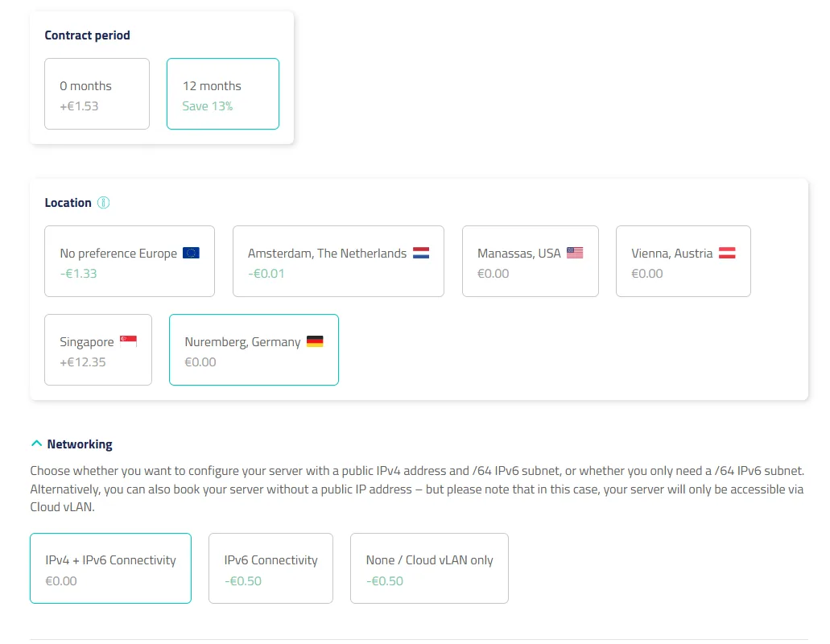
Task: Click the Location heading text
Action: tap(68, 203)
